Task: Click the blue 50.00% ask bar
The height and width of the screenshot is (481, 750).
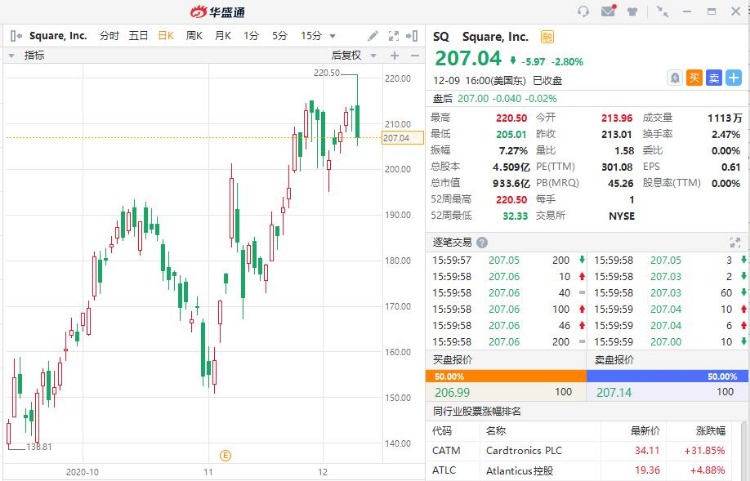Action: tap(667, 377)
